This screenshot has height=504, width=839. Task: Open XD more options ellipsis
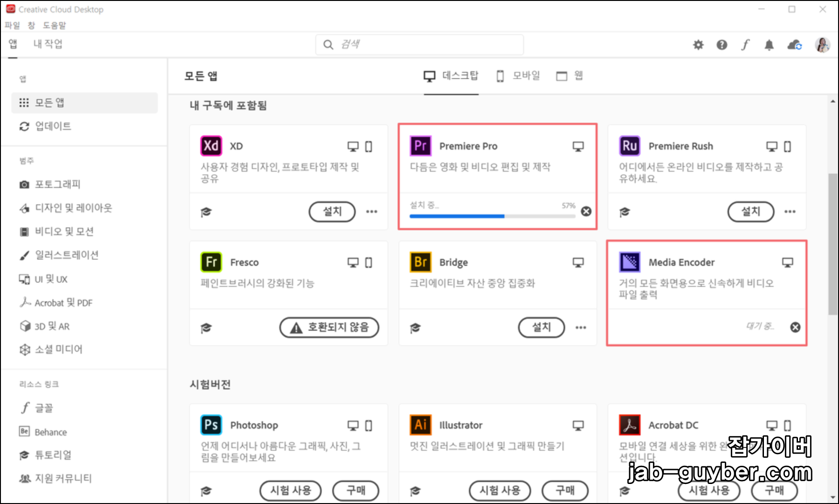[x=371, y=212]
